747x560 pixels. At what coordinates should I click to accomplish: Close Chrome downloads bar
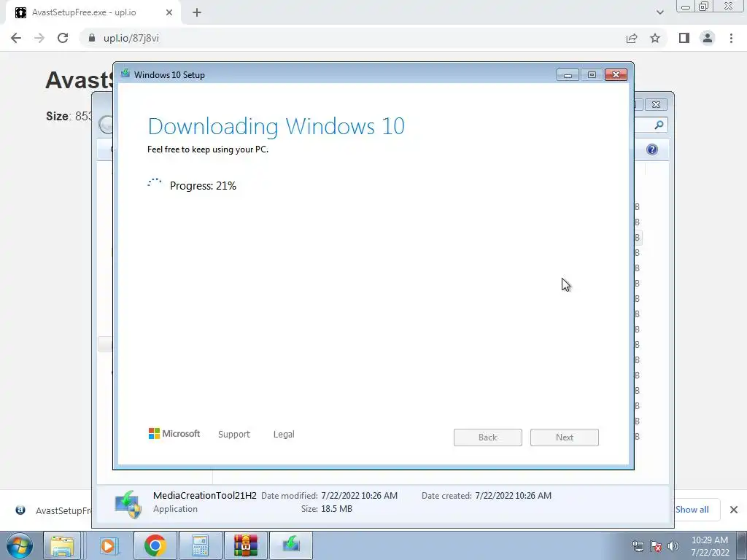pos(734,510)
